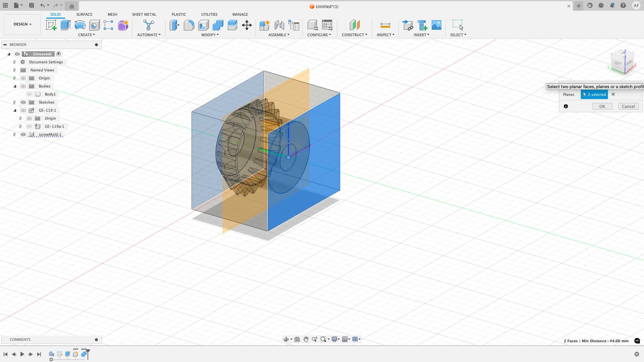Hide the screwMold:1 component
This screenshot has height=362, width=644.
(x=23, y=134)
